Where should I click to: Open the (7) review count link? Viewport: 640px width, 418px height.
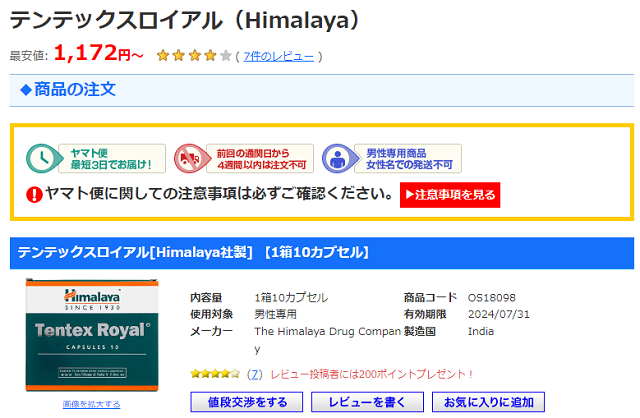[x=255, y=374]
